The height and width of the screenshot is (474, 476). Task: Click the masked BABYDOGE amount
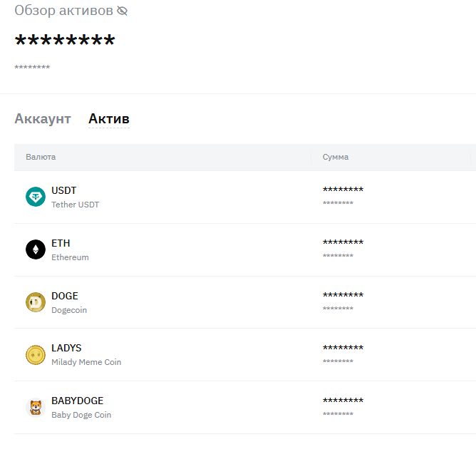click(x=343, y=401)
